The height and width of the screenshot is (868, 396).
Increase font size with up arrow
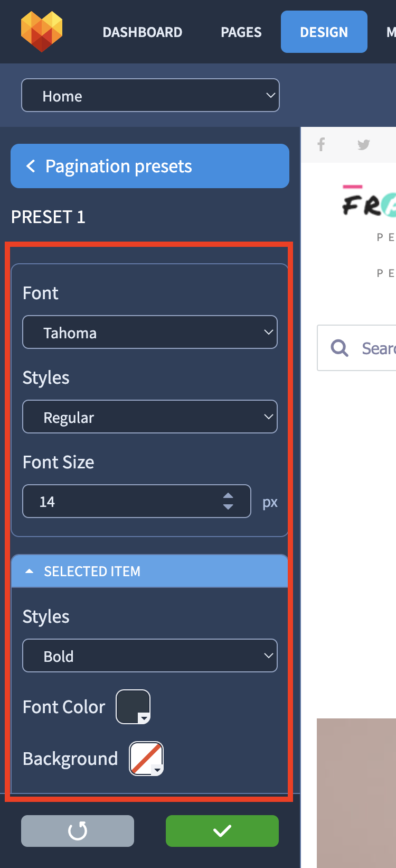click(228, 496)
